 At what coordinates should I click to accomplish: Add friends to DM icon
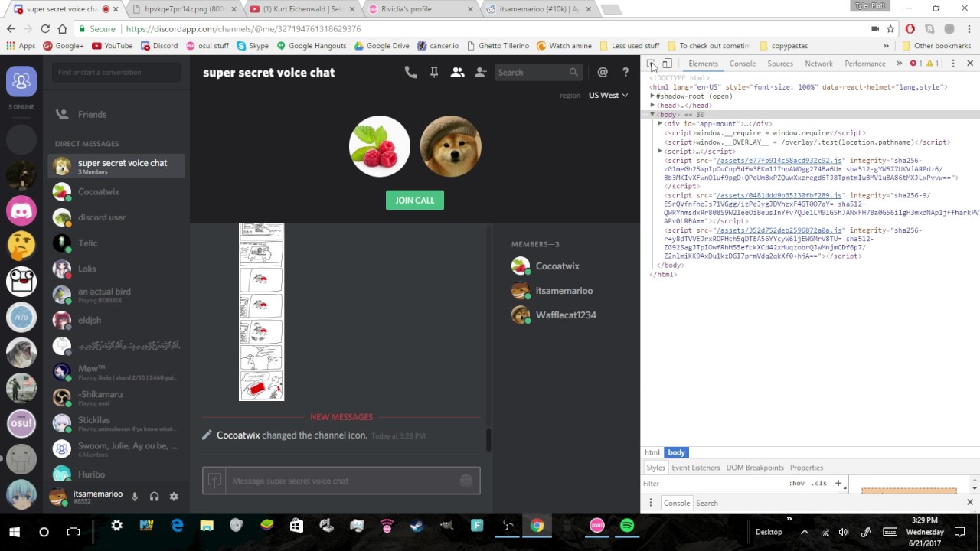tap(481, 72)
